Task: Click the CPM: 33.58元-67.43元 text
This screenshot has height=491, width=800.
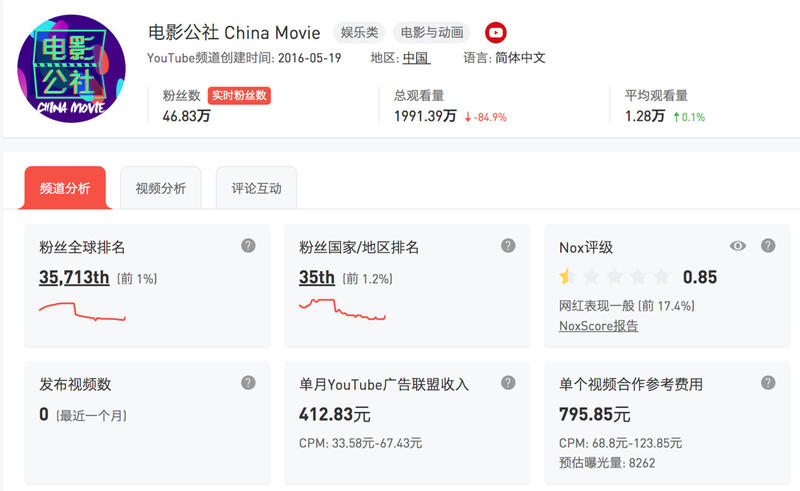Action: pos(360,443)
